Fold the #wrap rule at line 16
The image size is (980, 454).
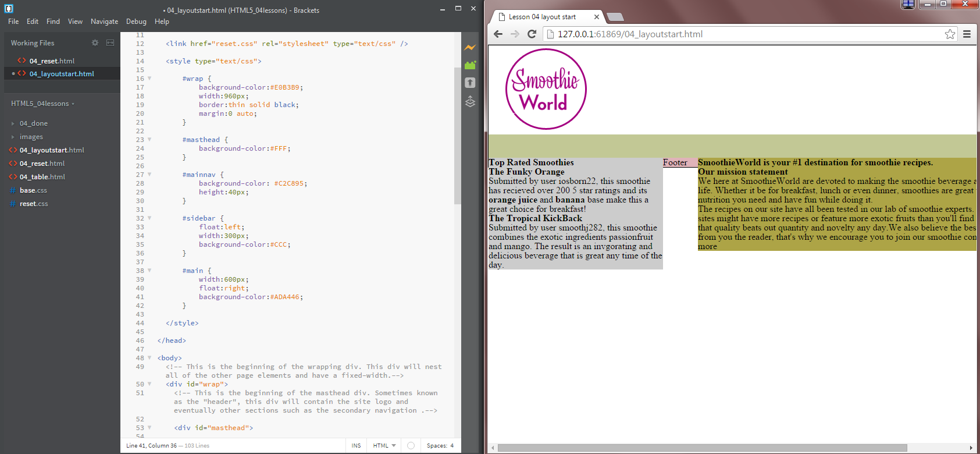click(x=149, y=79)
